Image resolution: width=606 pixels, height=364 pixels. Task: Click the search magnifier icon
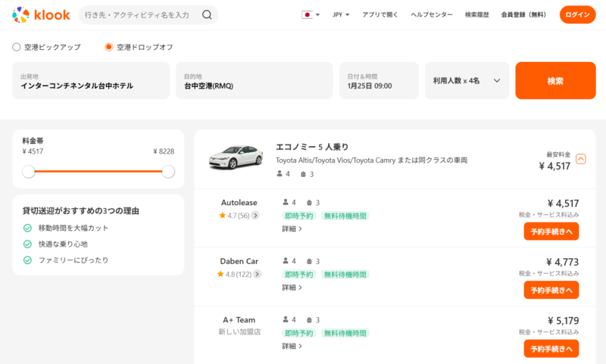click(207, 14)
